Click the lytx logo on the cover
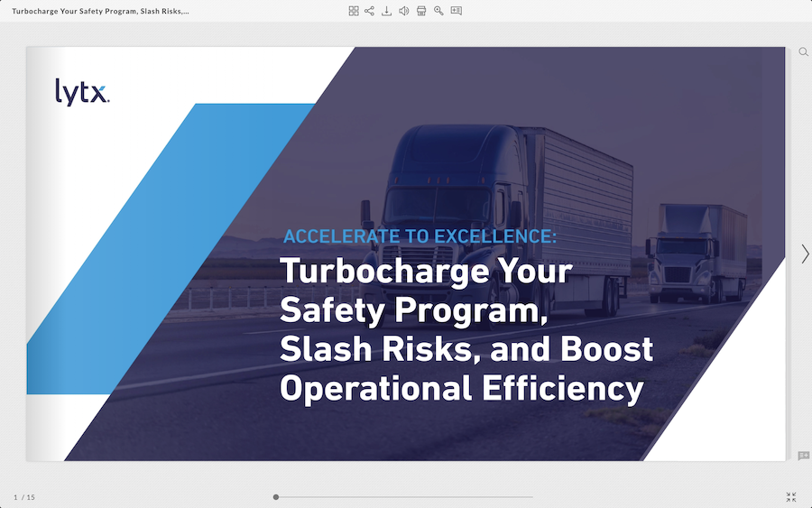The height and width of the screenshot is (508, 812). (x=82, y=92)
